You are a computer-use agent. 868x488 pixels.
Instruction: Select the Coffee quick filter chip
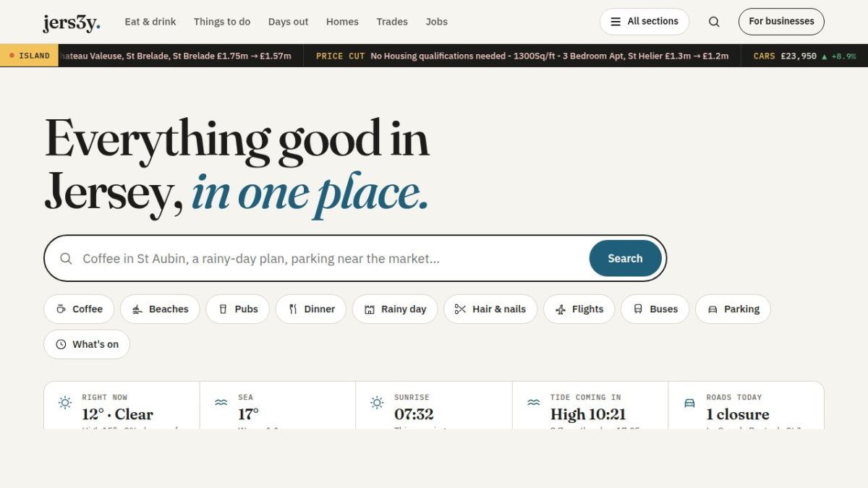(x=79, y=309)
